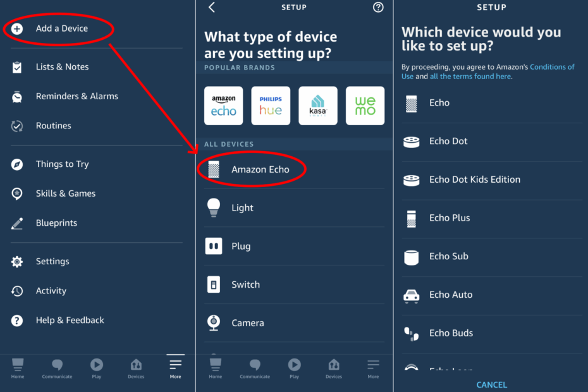Select the Echo speaker icon in device list

coord(412,104)
